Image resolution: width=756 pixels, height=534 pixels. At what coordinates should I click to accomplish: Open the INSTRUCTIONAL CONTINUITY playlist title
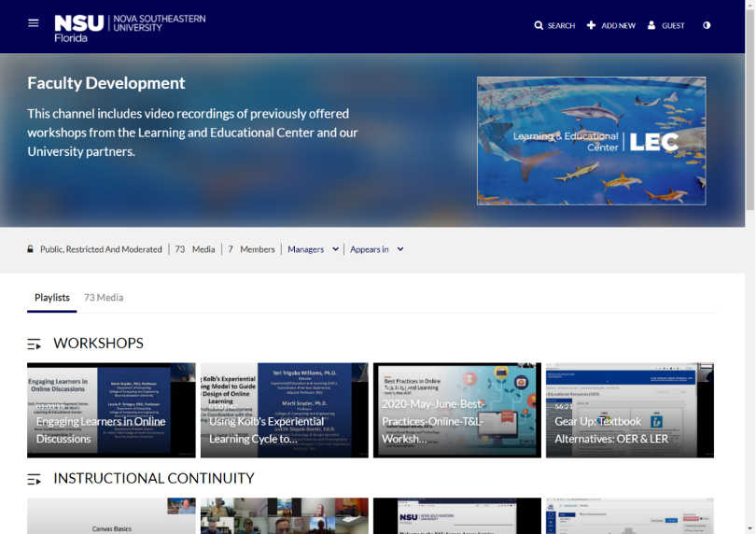(x=154, y=478)
